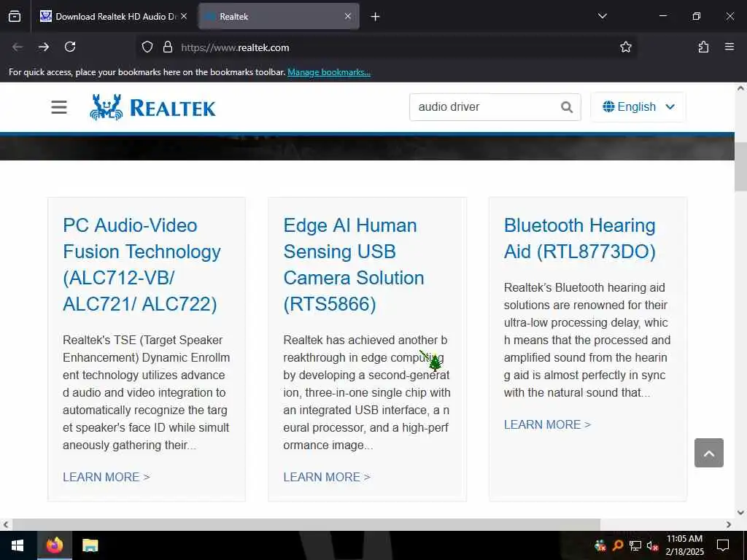Click the search magnifier icon
This screenshot has width=747, height=560.
coord(566,107)
